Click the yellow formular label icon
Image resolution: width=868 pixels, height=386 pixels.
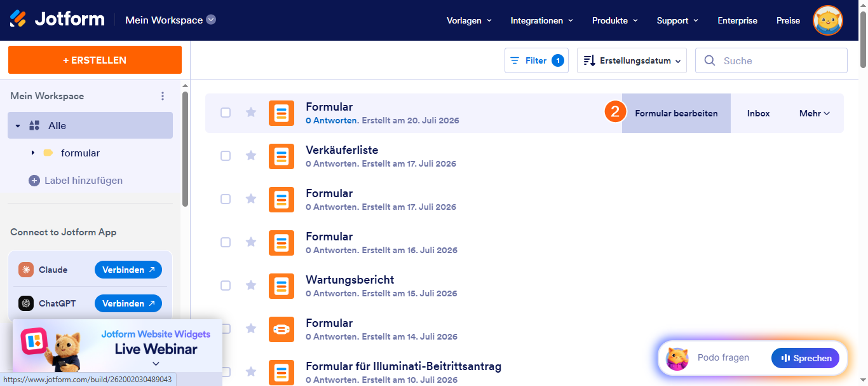point(48,153)
